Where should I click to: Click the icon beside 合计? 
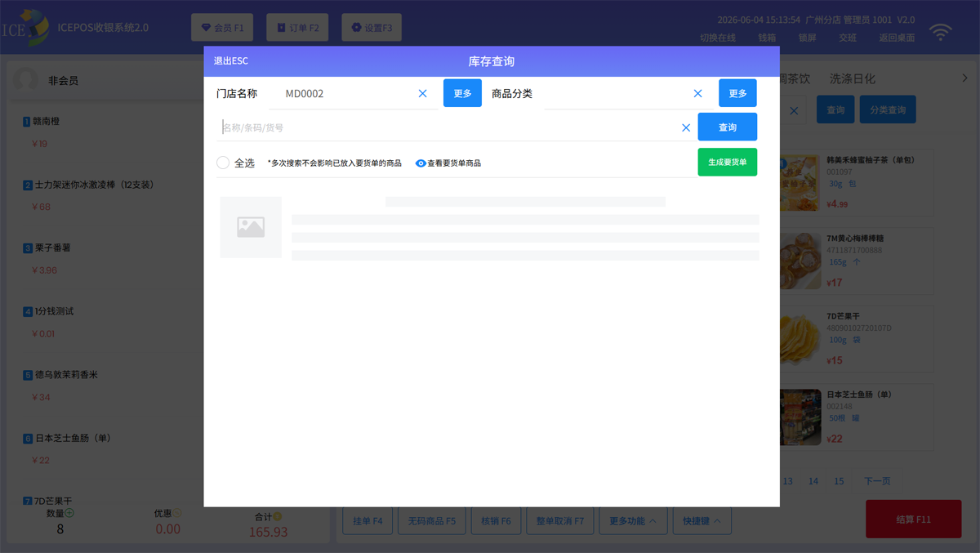278,516
